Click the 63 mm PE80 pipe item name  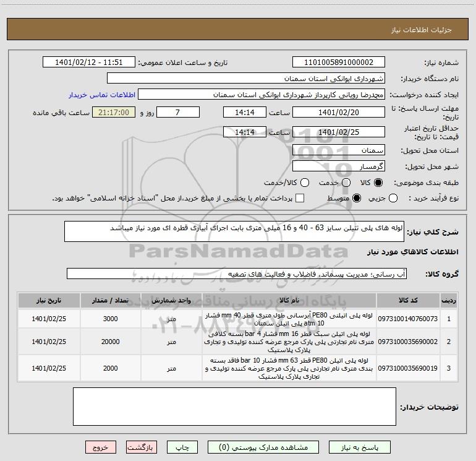point(289,368)
